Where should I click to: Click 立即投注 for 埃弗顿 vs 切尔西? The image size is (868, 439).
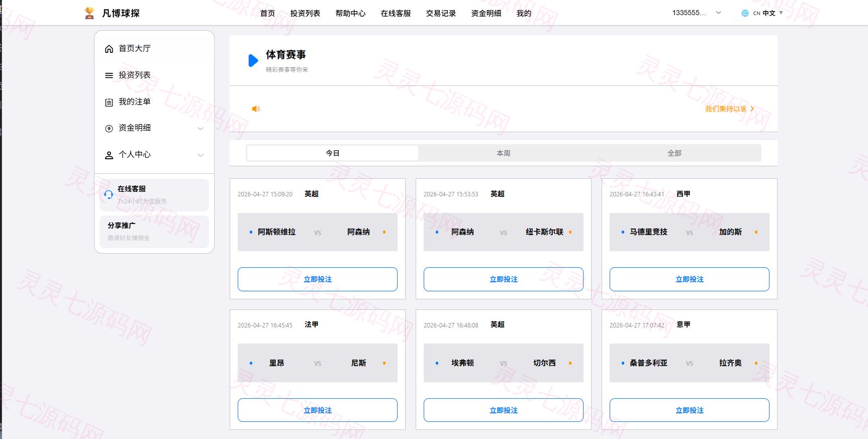click(x=504, y=410)
